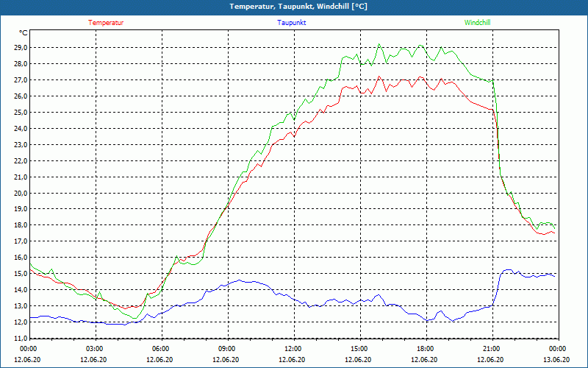Click the 26,0 y-axis value

(21, 96)
